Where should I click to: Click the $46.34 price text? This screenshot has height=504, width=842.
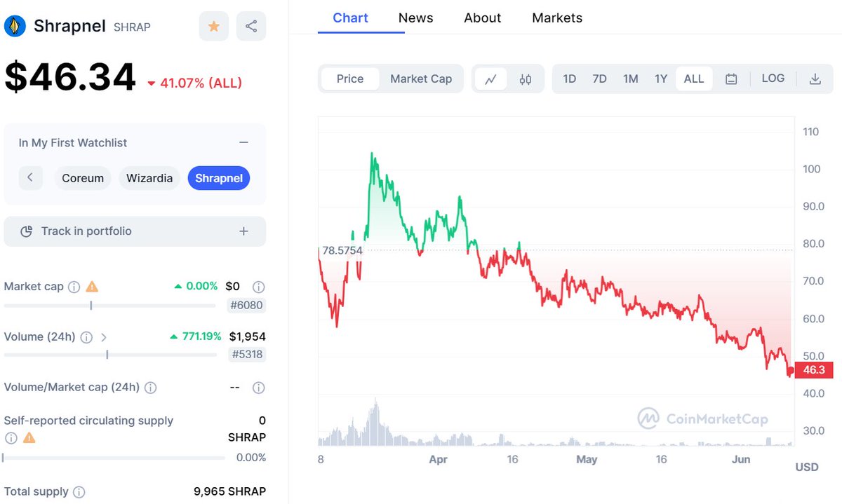[x=70, y=77]
